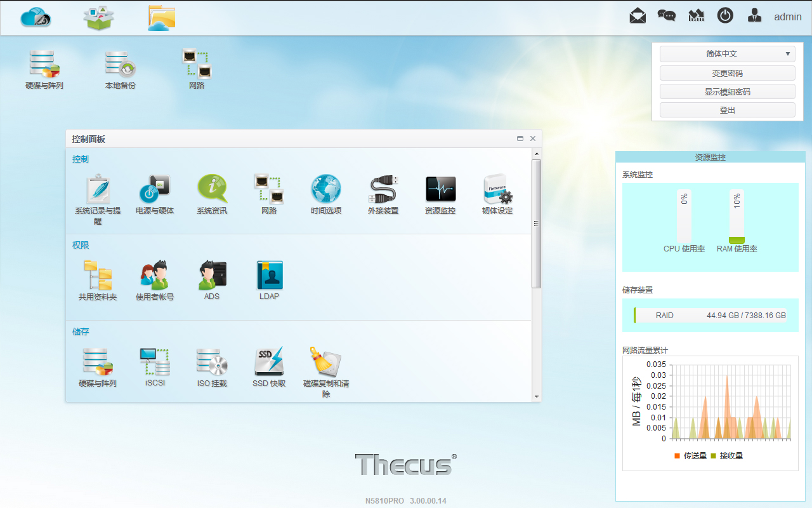Click the 系统资讯 info icon
Image resolution: width=812 pixels, height=508 pixels.
[x=212, y=190]
